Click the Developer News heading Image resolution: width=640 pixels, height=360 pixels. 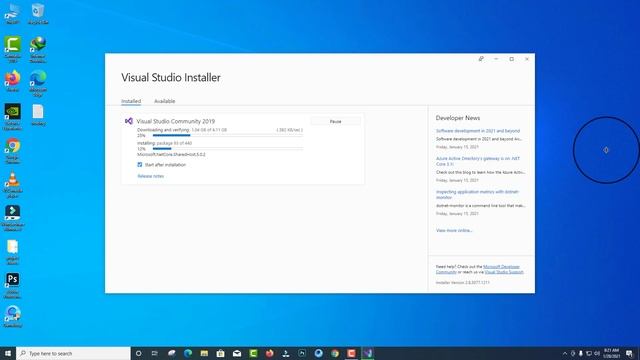point(458,118)
